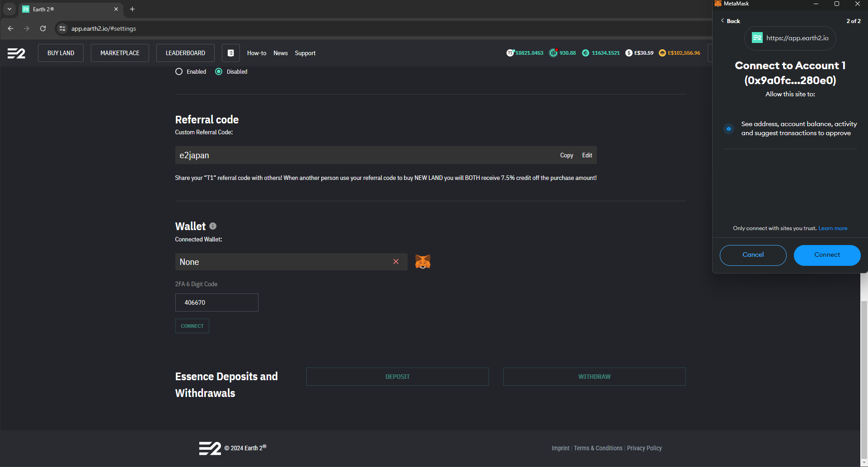Click the Earth 2 footer logo
This screenshot has width=868, height=467.
210,448
